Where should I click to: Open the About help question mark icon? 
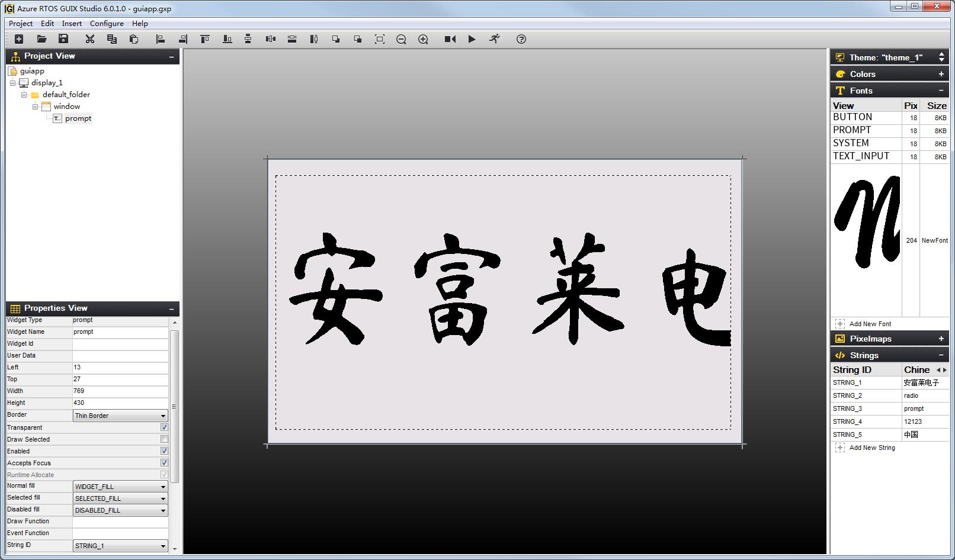[521, 39]
